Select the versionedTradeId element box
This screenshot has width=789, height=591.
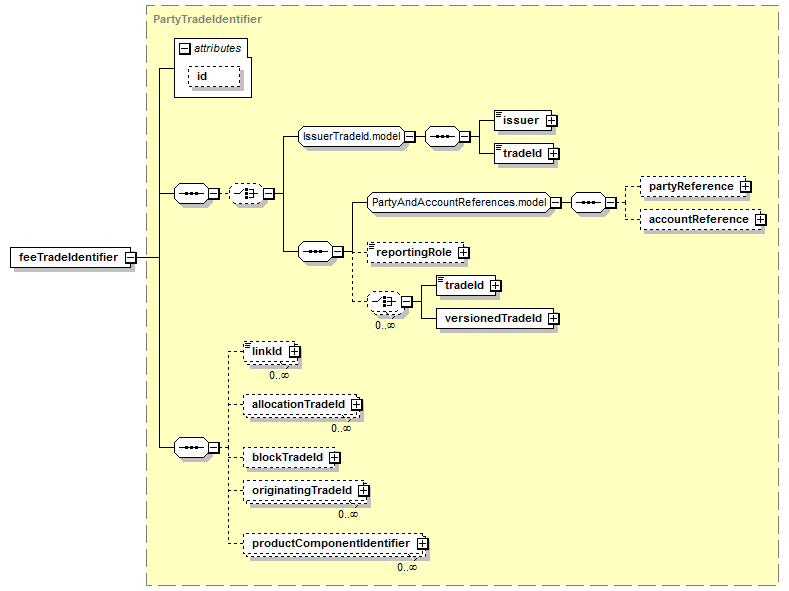495,319
